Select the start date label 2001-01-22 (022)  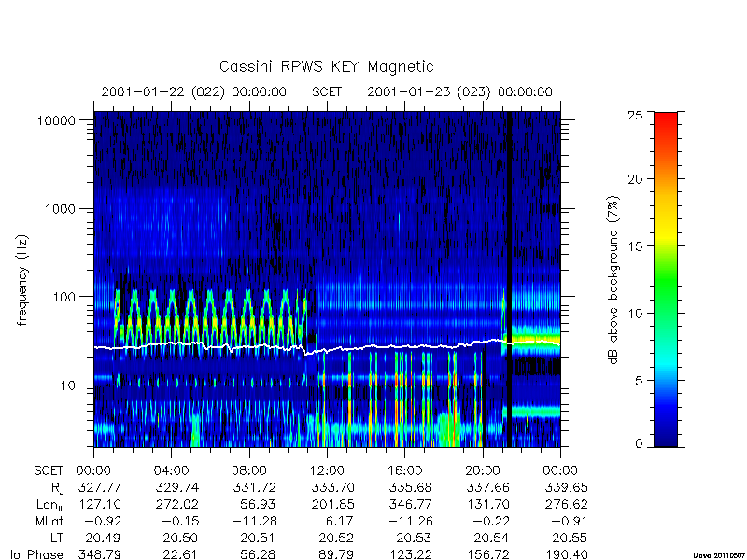[x=162, y=91]
